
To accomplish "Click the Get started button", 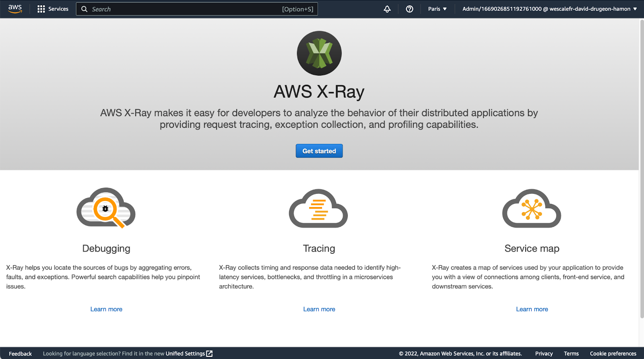I will (319, 151).
